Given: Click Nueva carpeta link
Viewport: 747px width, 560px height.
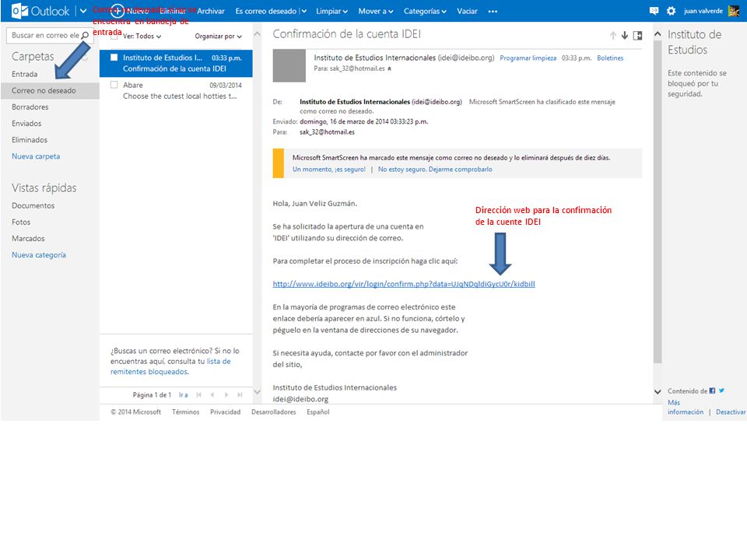Looking at the screenshot, I should point(36,156).
